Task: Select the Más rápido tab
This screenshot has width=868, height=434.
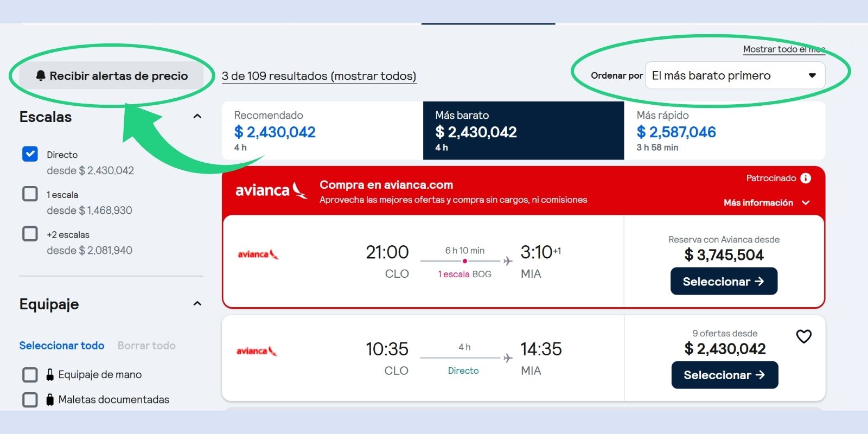Action: point(725,130)
